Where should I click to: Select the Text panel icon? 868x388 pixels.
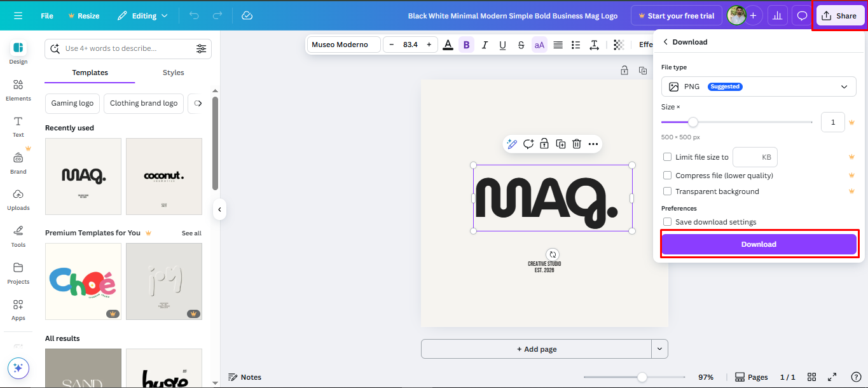(18, 125)
